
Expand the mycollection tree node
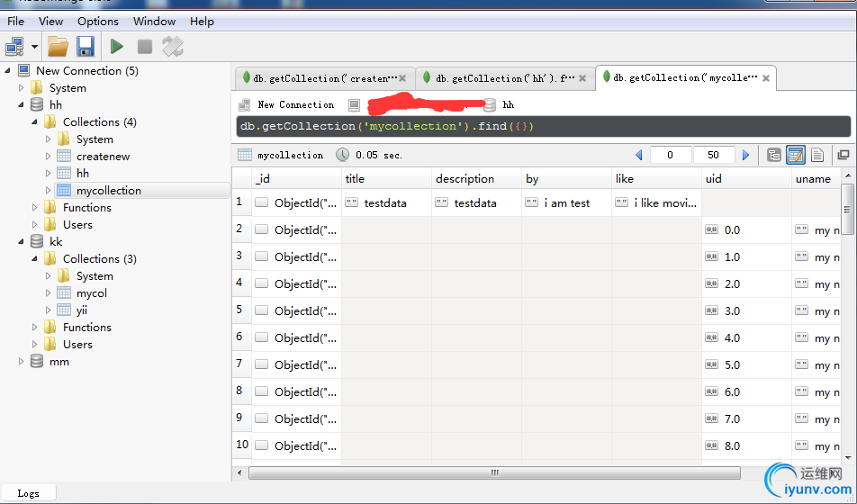(48, 190)
